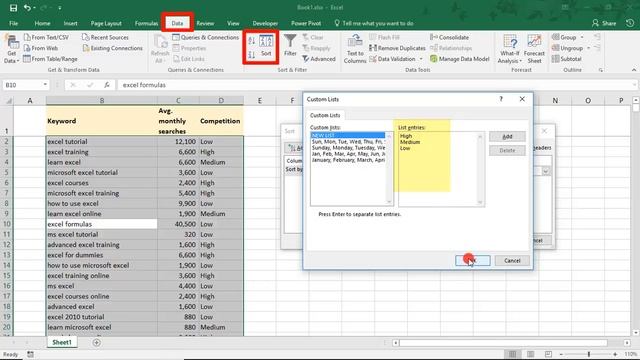Switch to the Insert tab
The image size is (640, 360).
(70, 23)
